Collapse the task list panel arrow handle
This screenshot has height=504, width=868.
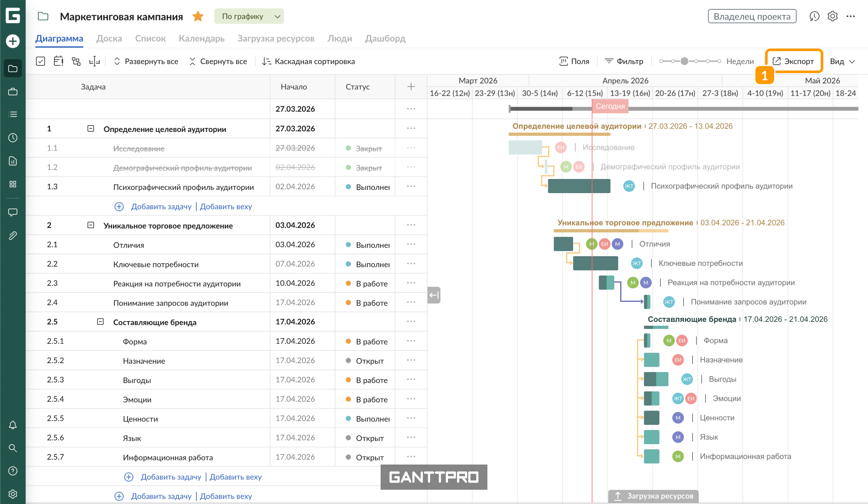(x=434, y=295)
